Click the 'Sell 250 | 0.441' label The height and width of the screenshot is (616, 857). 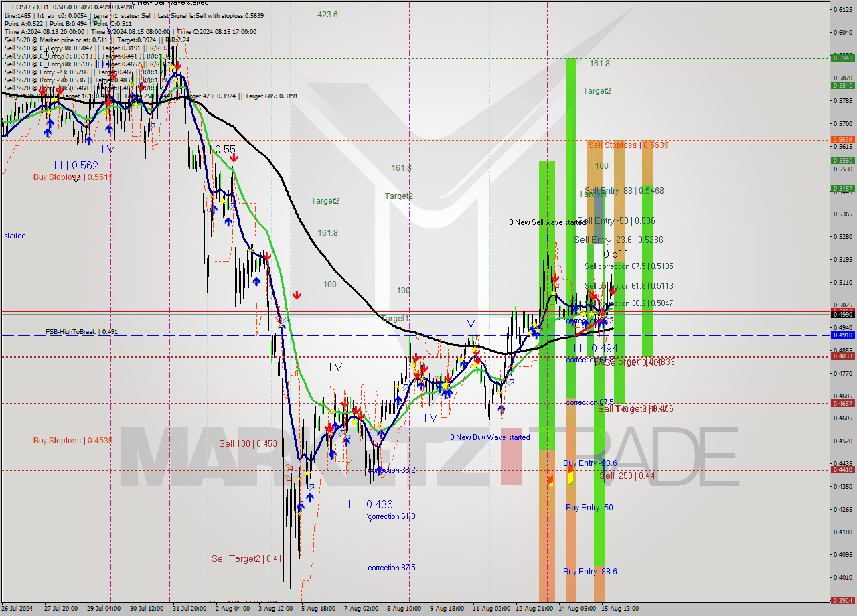(x=629, y=475)
